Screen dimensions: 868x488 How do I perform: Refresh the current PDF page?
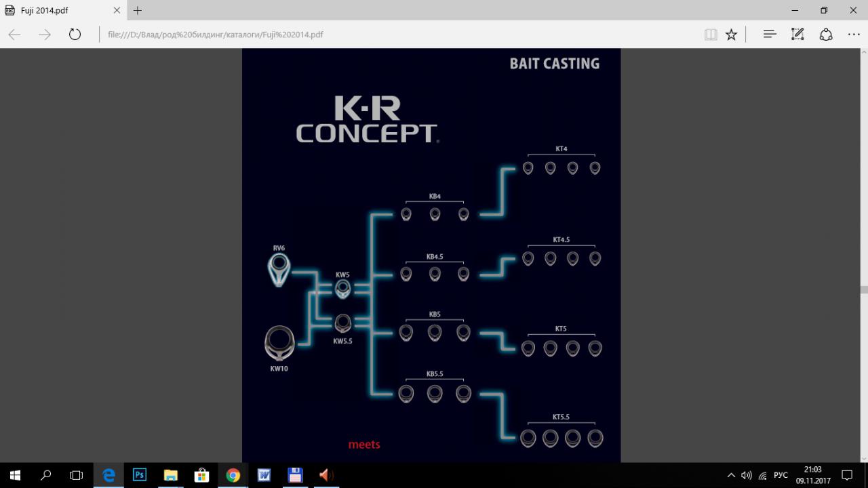pyautogui.click(x=75, y=35)
